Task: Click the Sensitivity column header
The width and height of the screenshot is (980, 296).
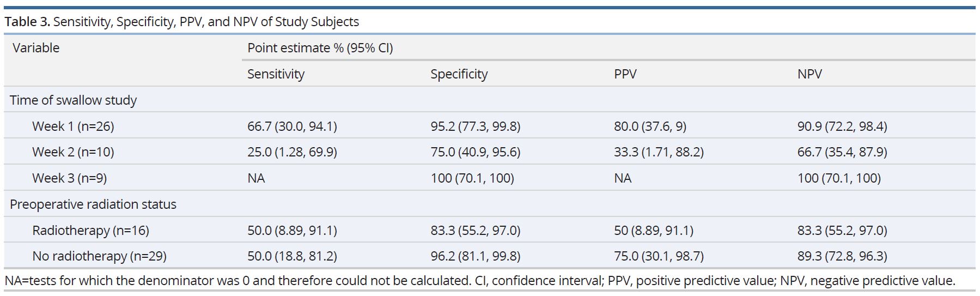Action: point(276,74)
